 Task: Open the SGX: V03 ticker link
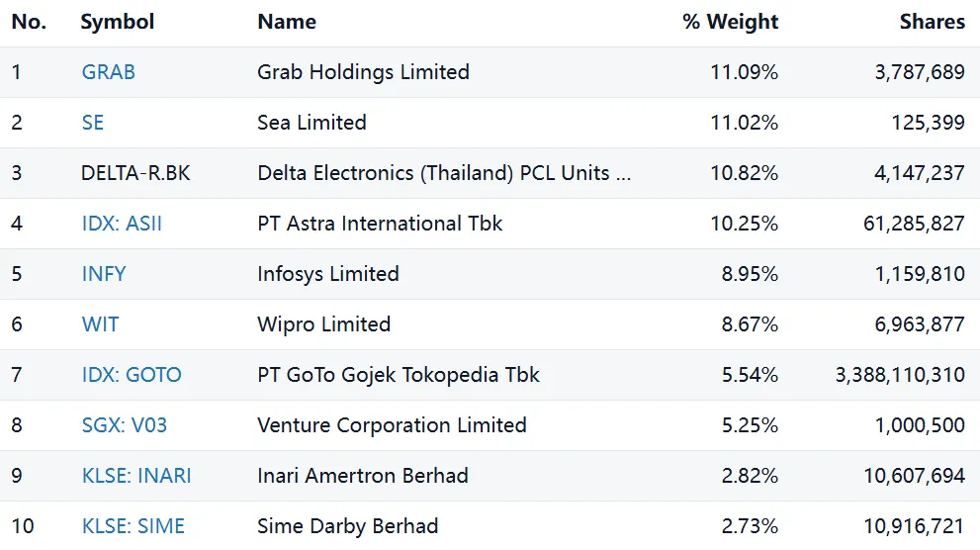(x=125, y=425)
